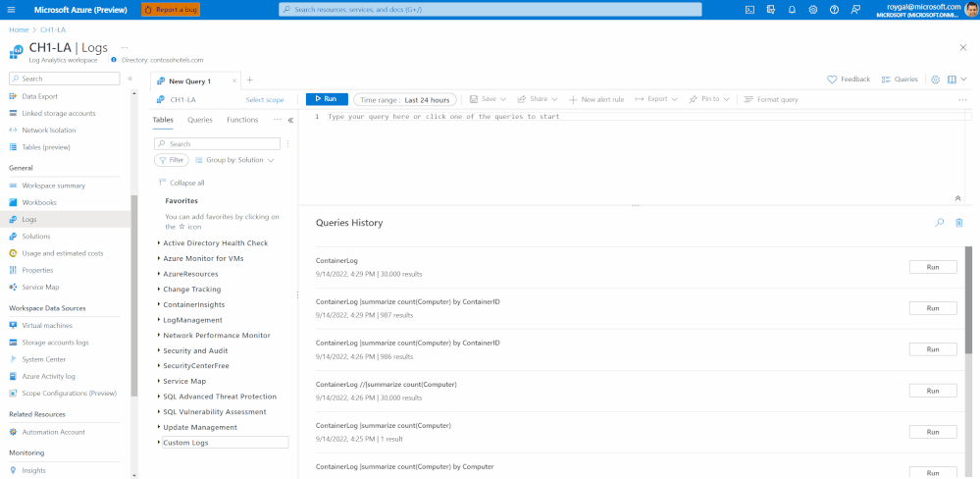Switch to the Functions tab
This screenshot has height=479, width=980.
point(242,120)
